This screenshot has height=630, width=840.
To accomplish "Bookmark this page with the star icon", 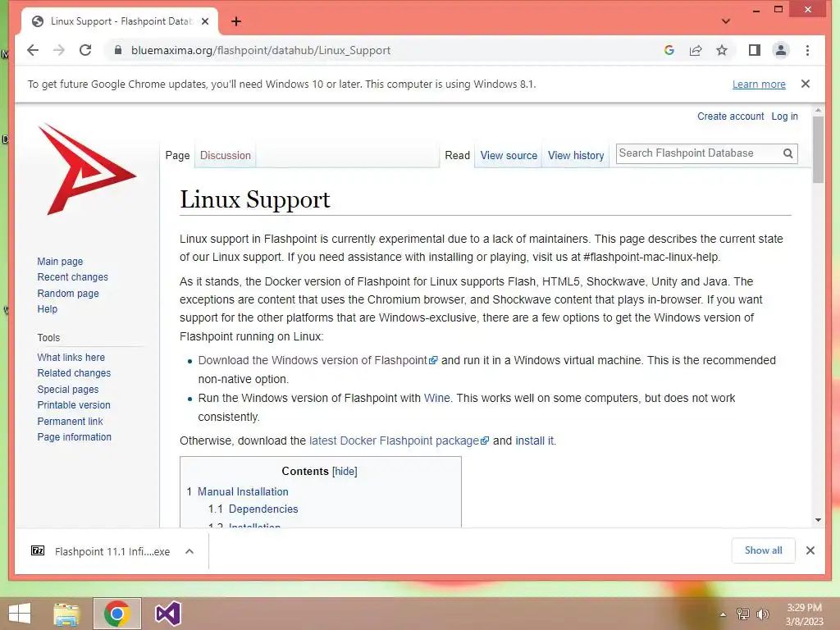I will click(722, 50).
